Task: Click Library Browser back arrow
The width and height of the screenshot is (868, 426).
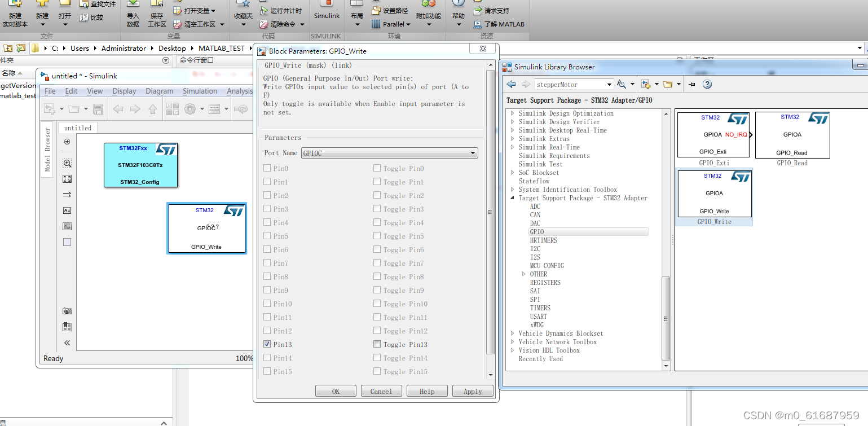Action: coord(511,84)
